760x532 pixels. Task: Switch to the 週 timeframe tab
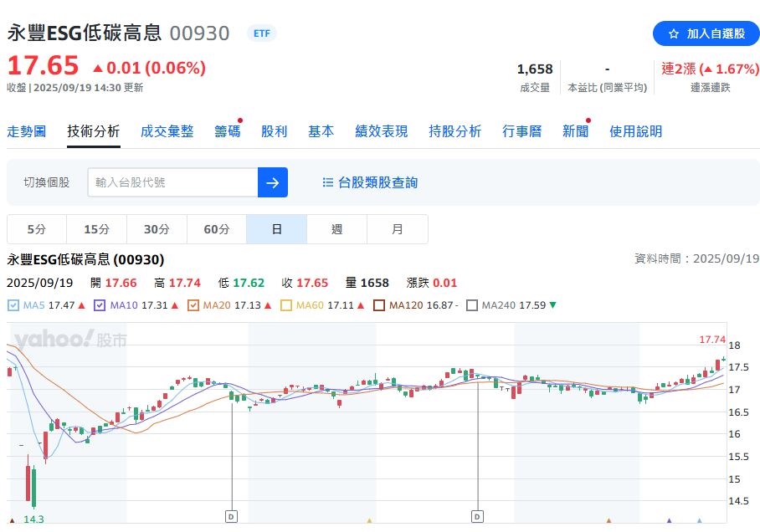tap(336, 228)
